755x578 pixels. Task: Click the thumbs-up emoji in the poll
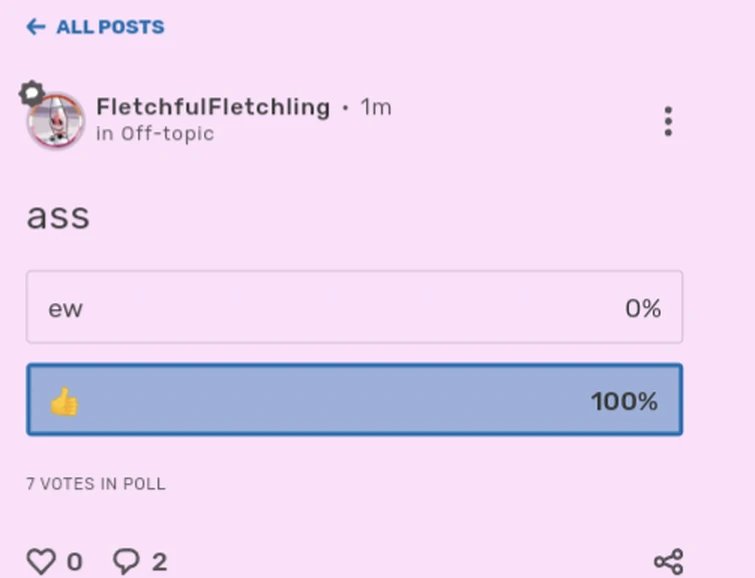point(64,402)
